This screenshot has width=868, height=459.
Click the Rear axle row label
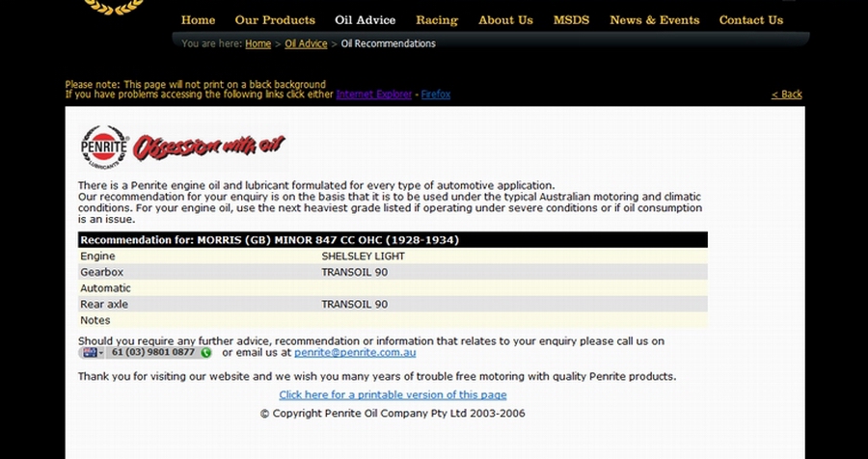pyautogui.click(x=103, y=305)
